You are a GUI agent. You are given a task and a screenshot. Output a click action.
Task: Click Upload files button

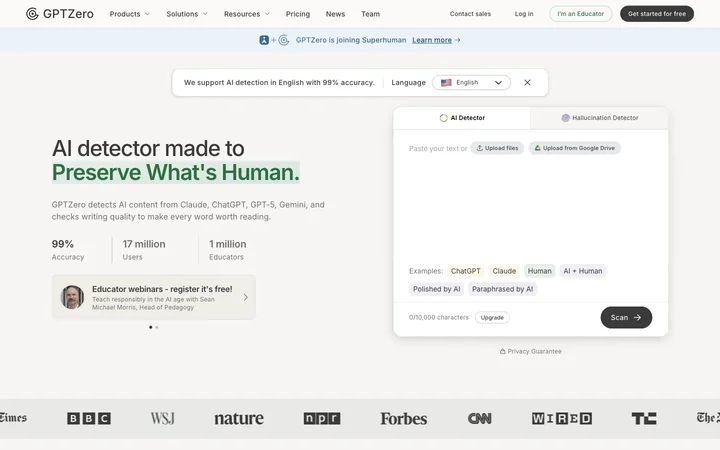(497, 148)
